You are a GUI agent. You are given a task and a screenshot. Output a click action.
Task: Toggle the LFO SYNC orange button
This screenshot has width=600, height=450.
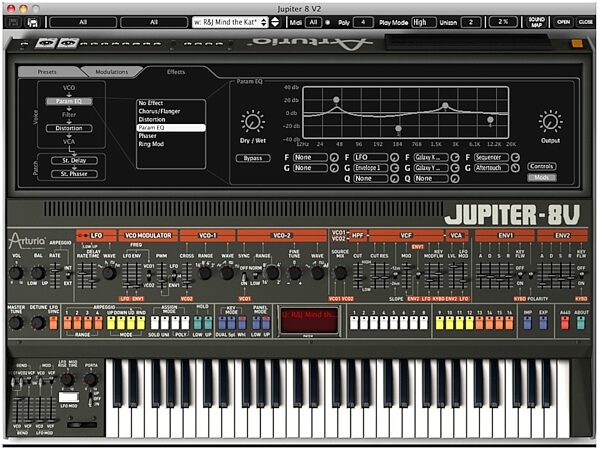[53, 323]
